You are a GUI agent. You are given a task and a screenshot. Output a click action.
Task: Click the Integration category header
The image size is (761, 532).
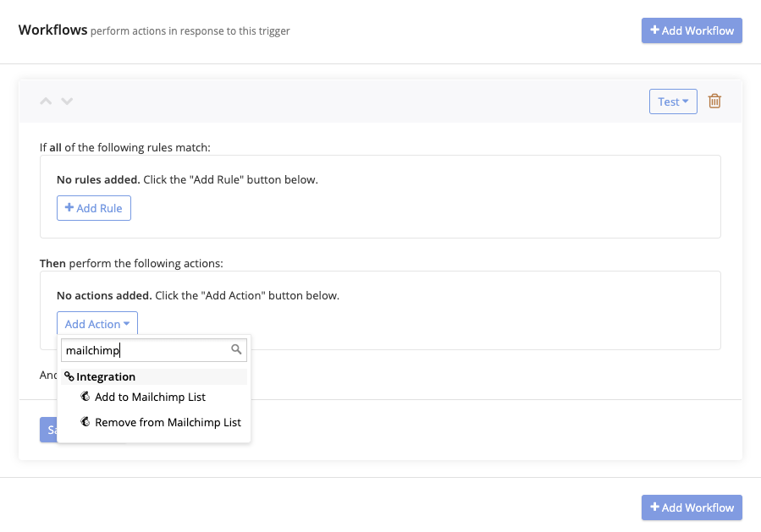point(106,377)
